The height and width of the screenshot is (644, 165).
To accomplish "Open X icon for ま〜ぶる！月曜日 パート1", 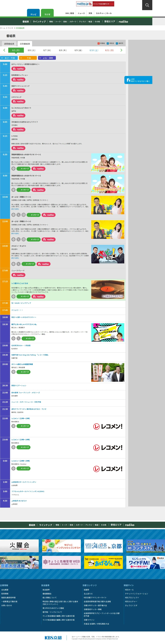I will pyautogui.click(x=19, y=215).
